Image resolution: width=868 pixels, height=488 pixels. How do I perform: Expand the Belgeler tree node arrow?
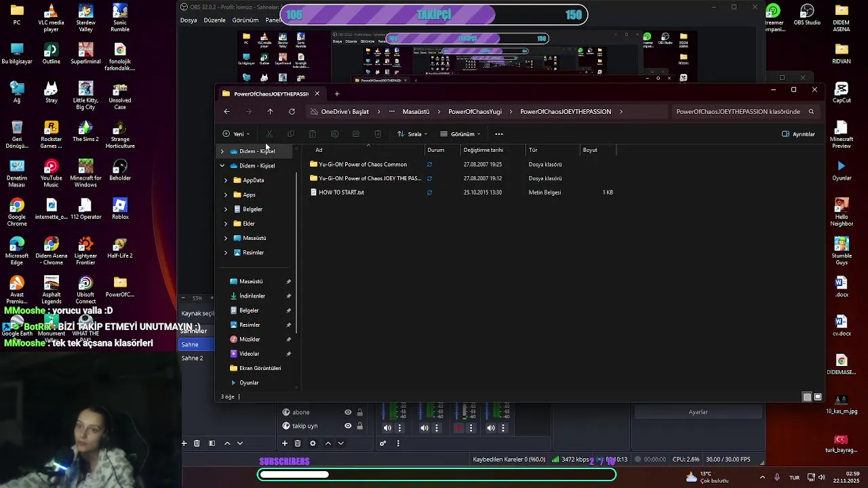point(226,209)
